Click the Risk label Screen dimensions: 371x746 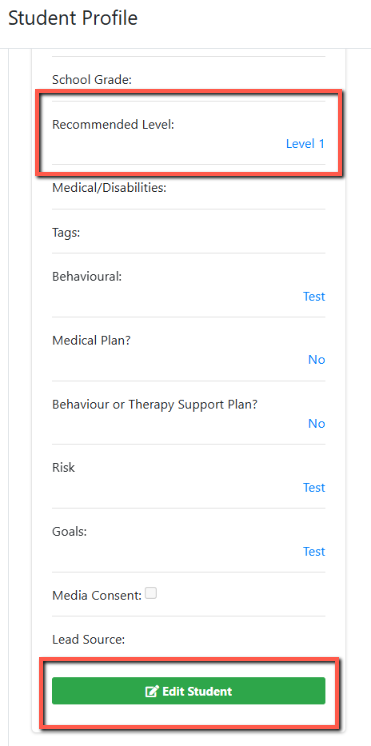pyautogui.click(x=63, y=468)
